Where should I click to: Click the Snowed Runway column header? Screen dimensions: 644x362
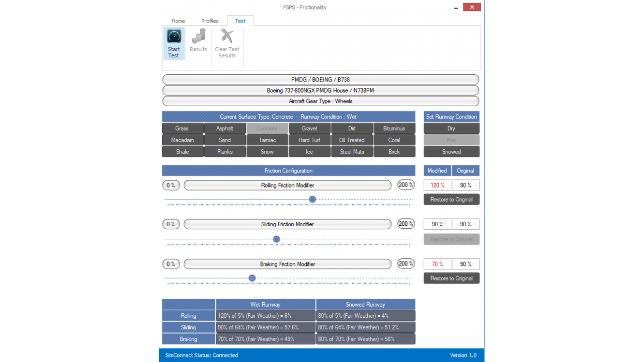(365, 304)
